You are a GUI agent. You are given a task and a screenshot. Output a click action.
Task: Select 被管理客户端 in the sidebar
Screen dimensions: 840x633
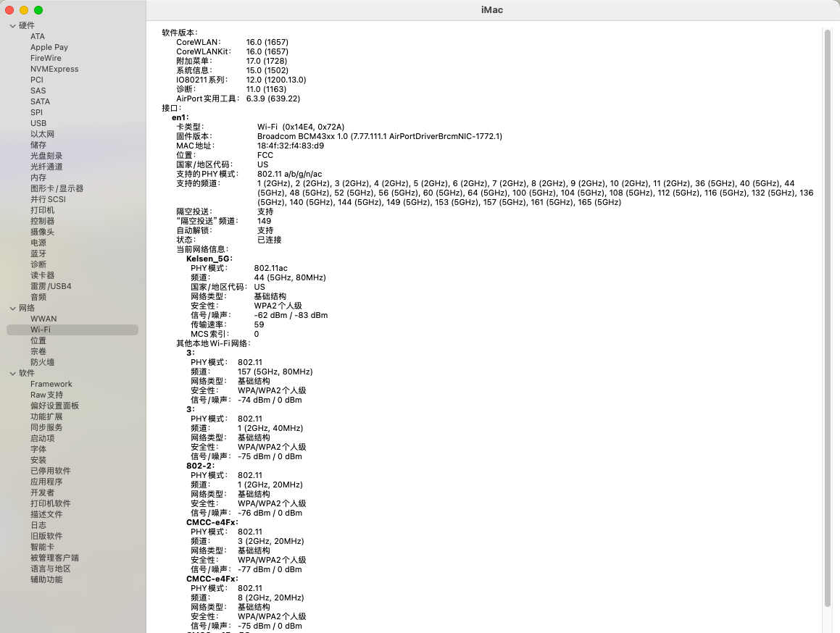pos(54,558)
